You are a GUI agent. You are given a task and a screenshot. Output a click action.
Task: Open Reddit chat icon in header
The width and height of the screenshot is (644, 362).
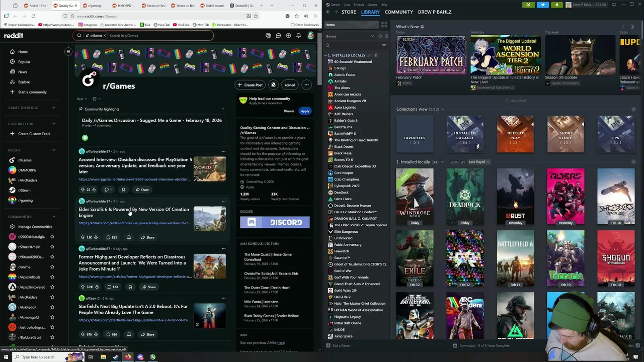(x=278, y=36)
